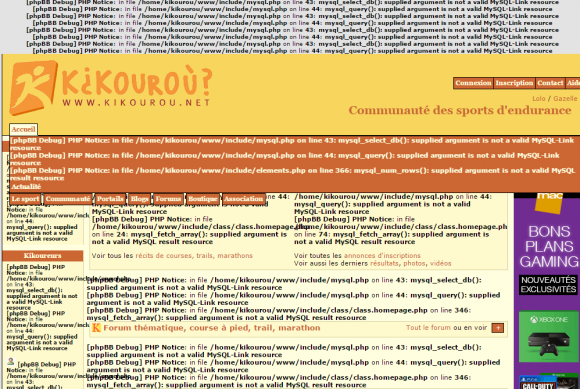Expand forum section with plus button
This screenshot has height=389, width=580.
point(498,328)
